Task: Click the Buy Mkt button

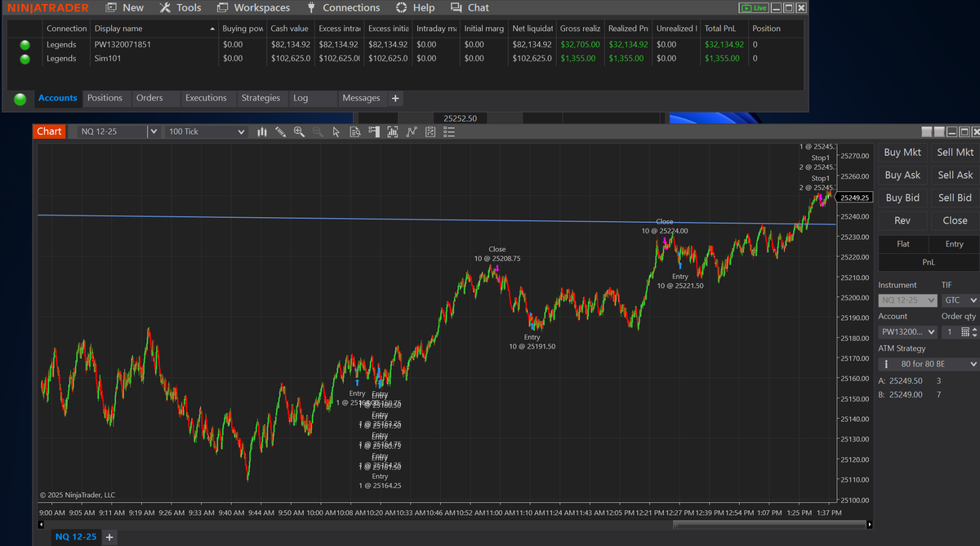Action: coord(902,153)
